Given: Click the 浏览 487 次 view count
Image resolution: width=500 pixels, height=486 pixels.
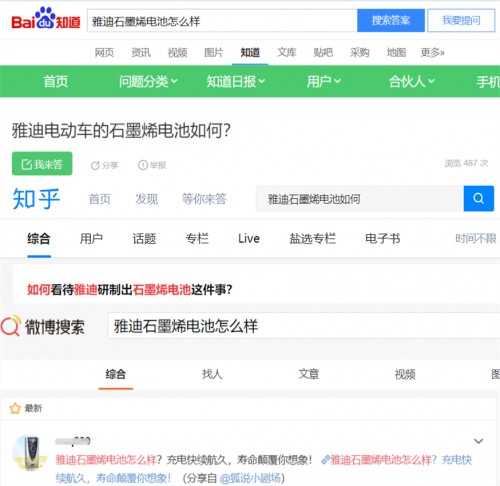Looking at the screenshot, I should 466,163.
